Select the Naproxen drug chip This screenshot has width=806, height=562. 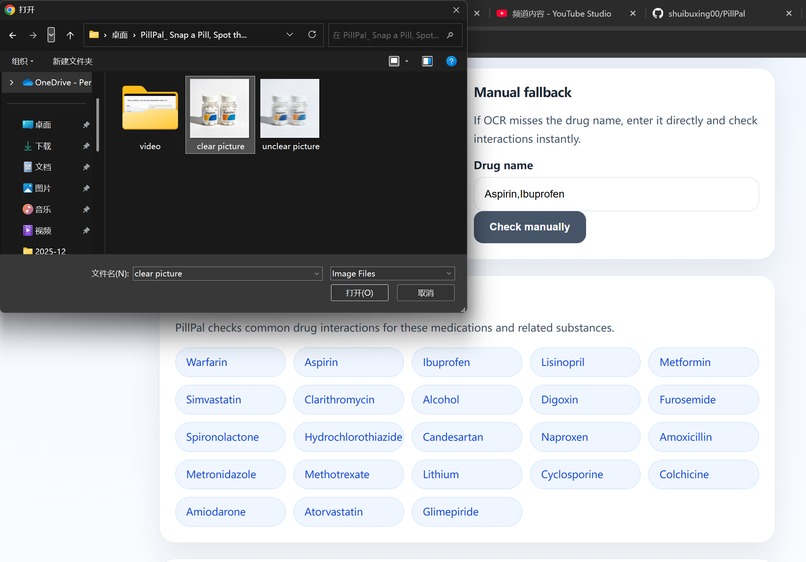click(x=585, y=437)
